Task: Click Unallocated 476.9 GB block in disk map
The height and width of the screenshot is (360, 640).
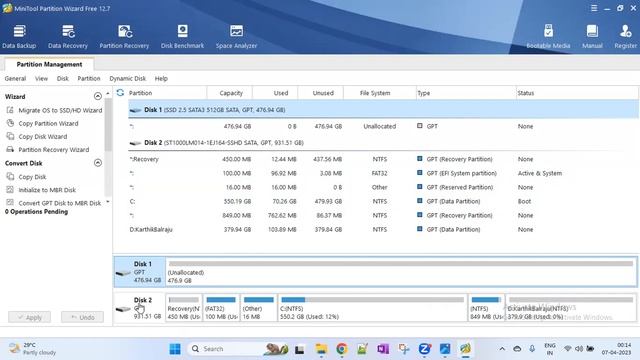Action: [x=401, y=272]
